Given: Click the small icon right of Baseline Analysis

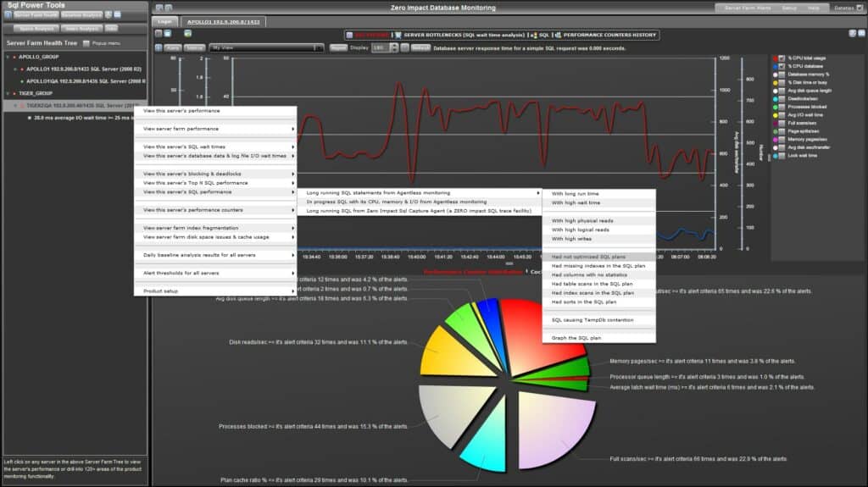Looking at the screenshot, I should [x=108, y=15].
